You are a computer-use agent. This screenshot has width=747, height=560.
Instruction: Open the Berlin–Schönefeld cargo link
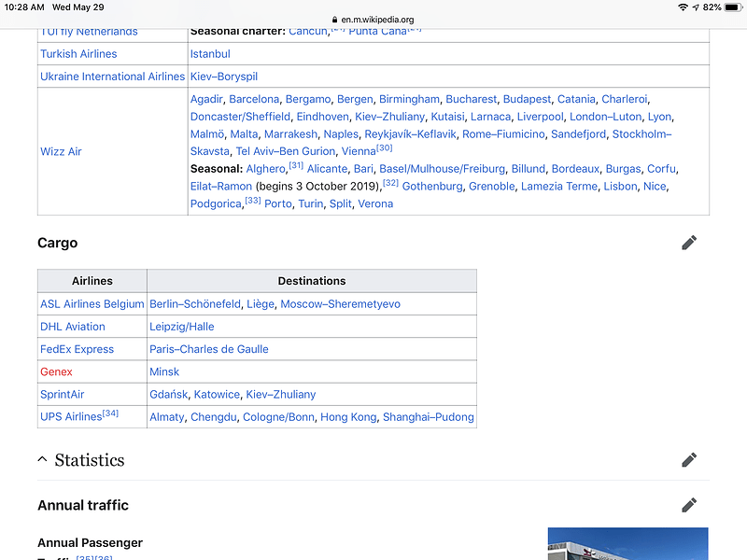pyautogui.click(x=195, y=304)
